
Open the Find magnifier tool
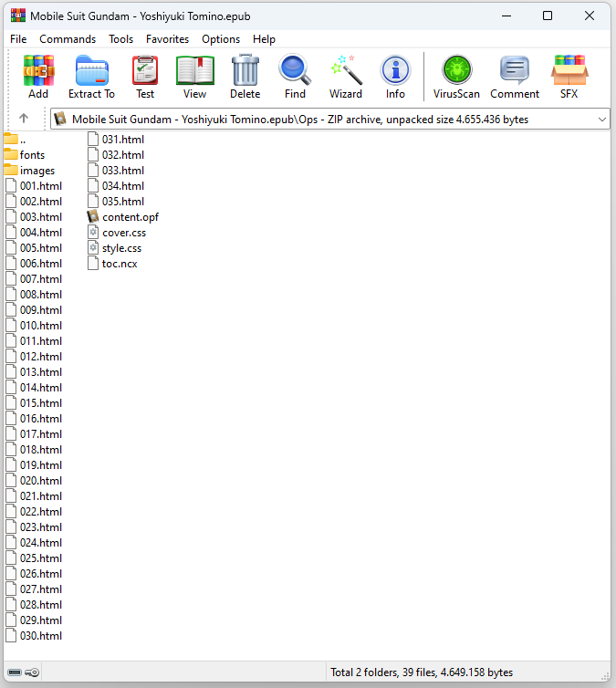tap(295, 69)
